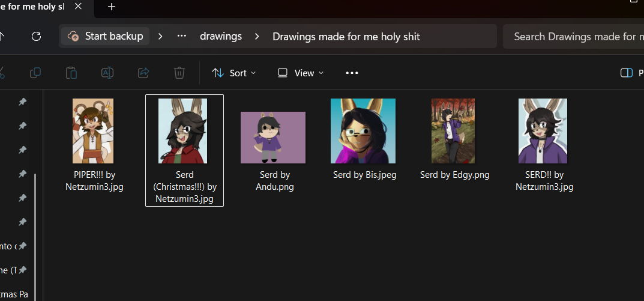Click the Copy icon in toolbar
The image size is (644, 301).
[x=35, y=73]
